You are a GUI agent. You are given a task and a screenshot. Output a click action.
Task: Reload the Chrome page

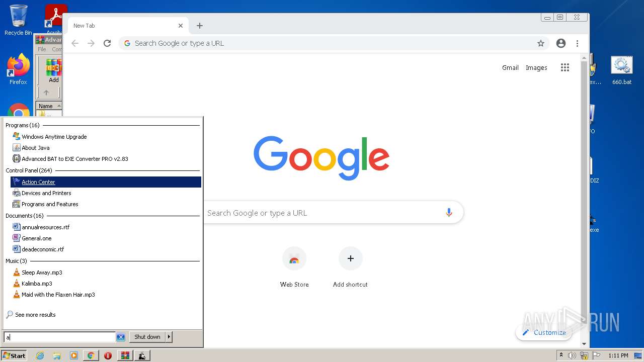107,43
